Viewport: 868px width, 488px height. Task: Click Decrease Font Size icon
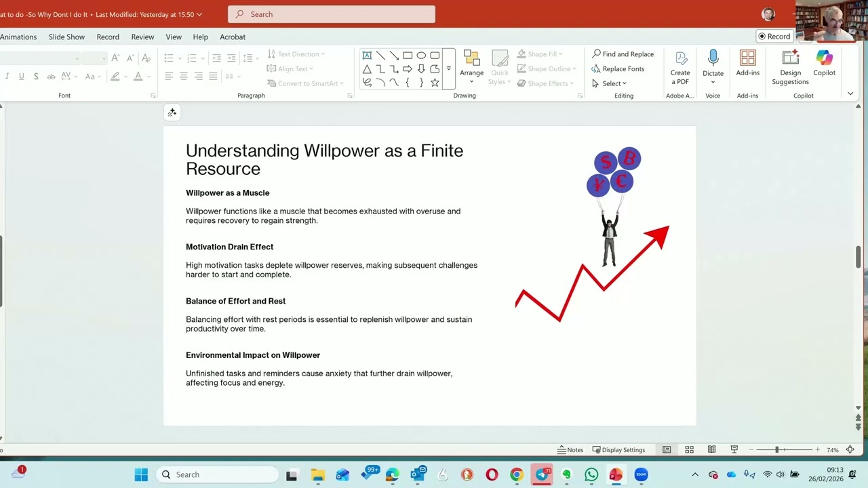click(130, 58)
